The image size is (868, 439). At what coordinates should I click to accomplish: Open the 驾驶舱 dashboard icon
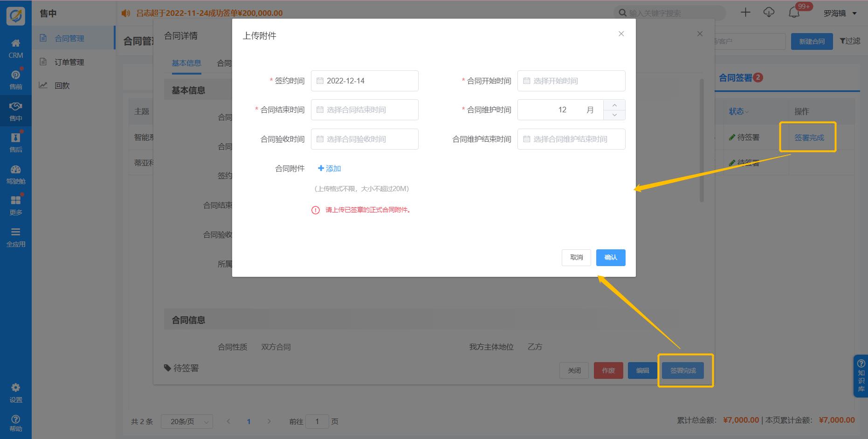(x=15, y=170)
